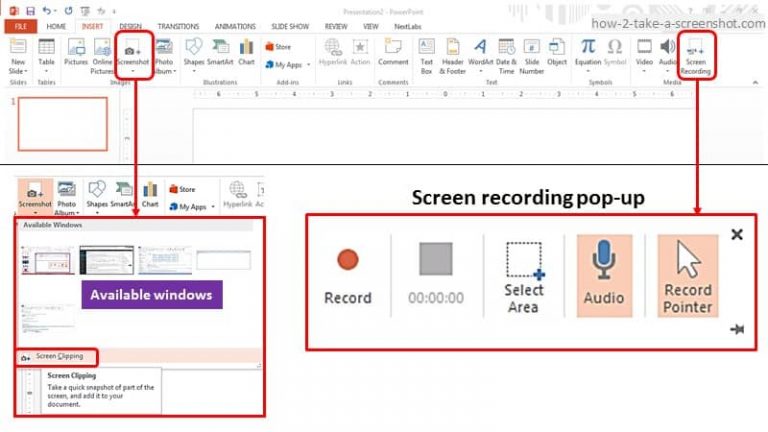Click Hyperlink in the lower ribbon
The height and width of the screenshot is (432, 768).
[238, 194]
